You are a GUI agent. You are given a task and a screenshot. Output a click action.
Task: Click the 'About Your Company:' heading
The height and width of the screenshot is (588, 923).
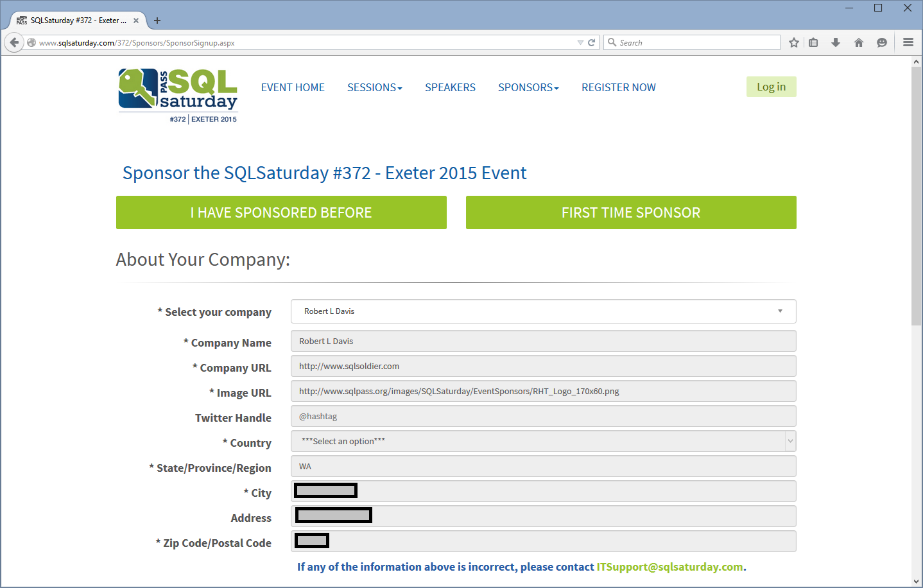click(x=203, y=259)
